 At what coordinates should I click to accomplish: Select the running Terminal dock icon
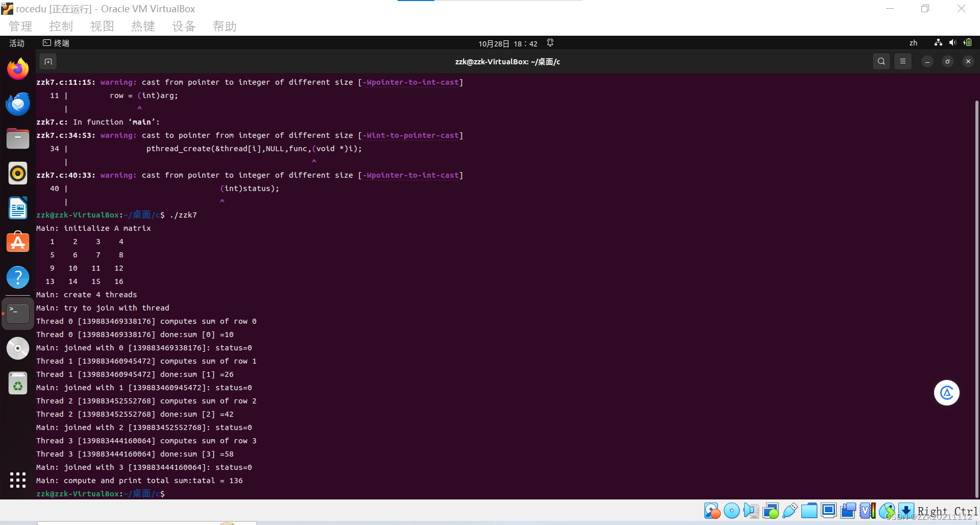(18, 313)
